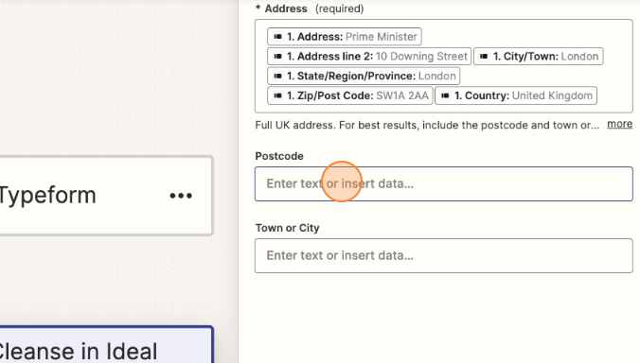Click the Town or City input field

[444, 255]
